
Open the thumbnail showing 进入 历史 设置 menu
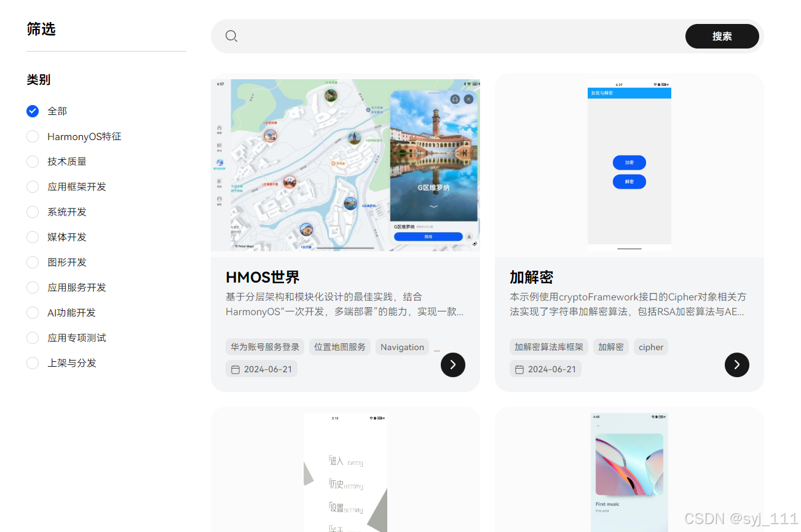(x=345, y=472)
